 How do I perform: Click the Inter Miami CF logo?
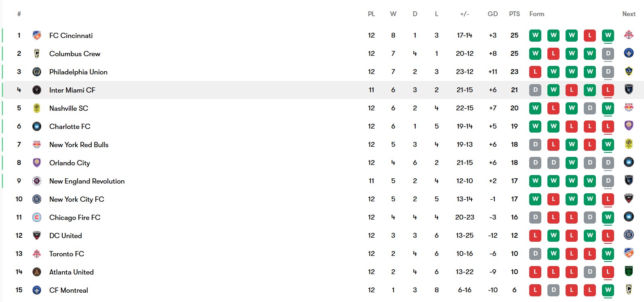click(37, 90)
